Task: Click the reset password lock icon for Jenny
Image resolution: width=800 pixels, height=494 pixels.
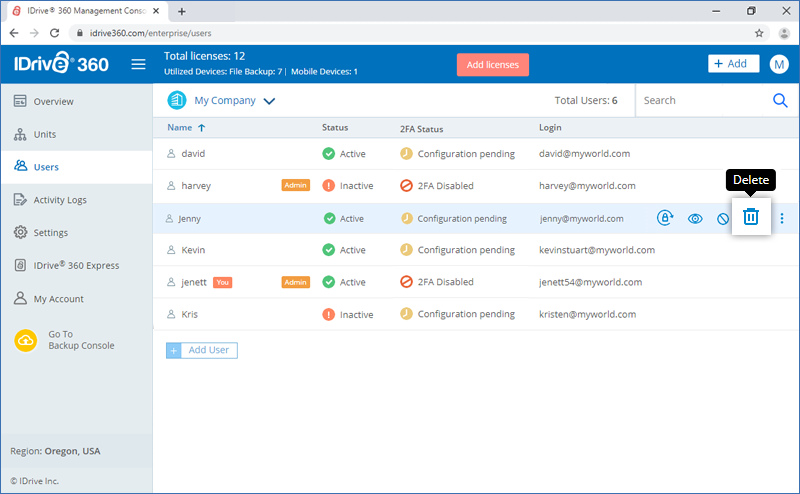Action: coord(665,218)
